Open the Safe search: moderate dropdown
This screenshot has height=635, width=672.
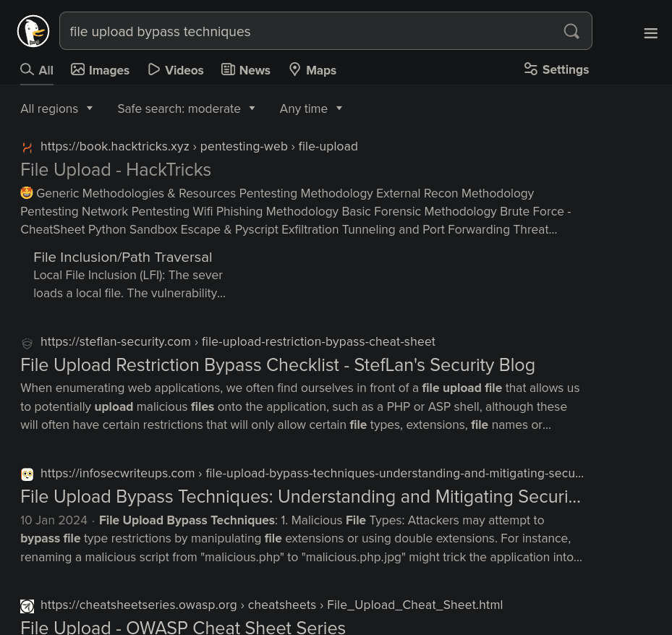pyautogui.click(x=186, y=108)
